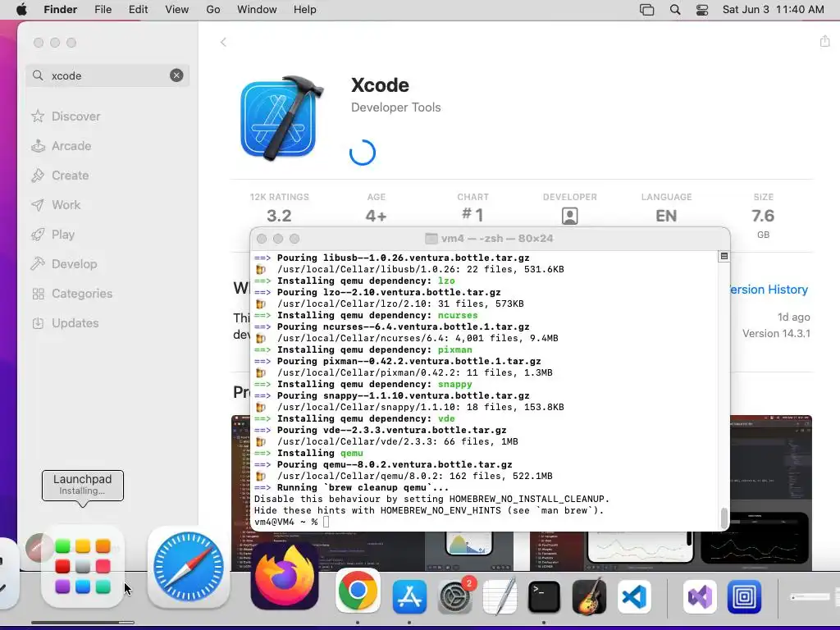
Task: Open Safari from the Dock
Action: click(x=189, y=567)
